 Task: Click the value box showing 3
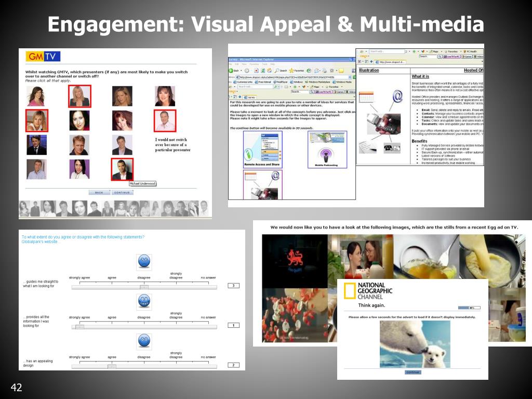click(233, 286)
